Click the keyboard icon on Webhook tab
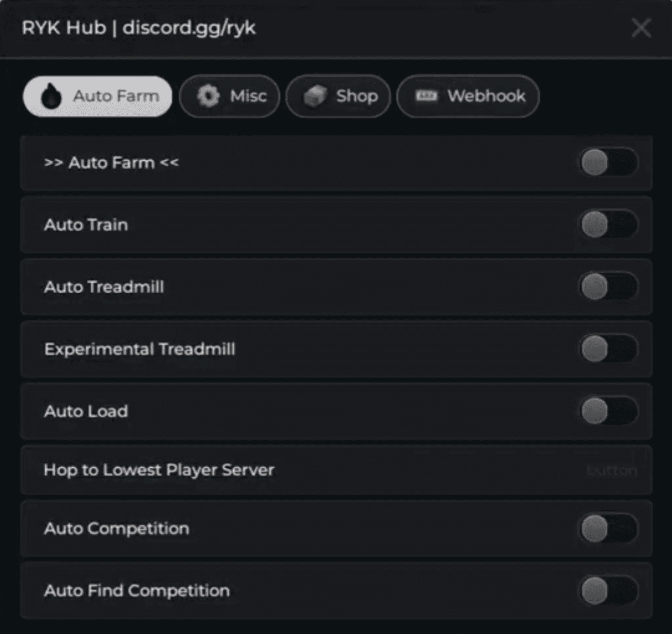The width and height of the screenshot is (672, 634). coord(426,96)
